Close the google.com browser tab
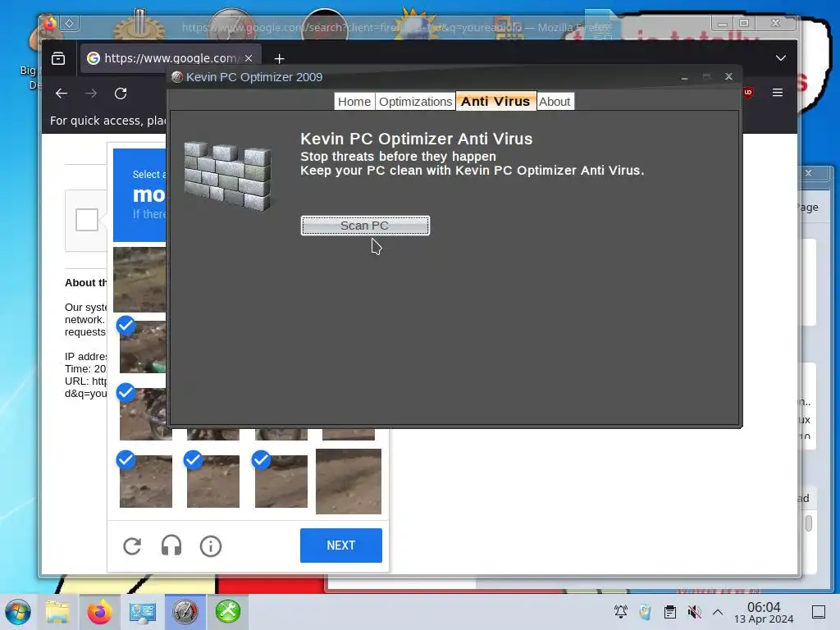 point(249,58)
